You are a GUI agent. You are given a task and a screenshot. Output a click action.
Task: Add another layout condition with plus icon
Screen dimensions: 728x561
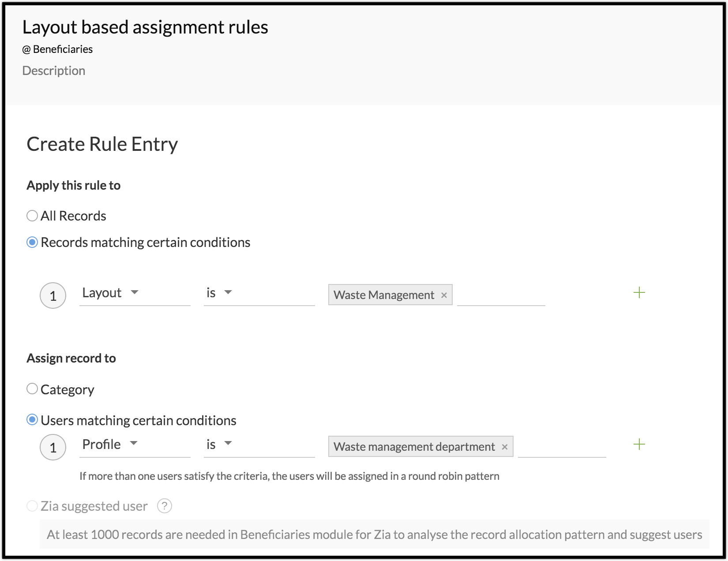tap(639, 293)
